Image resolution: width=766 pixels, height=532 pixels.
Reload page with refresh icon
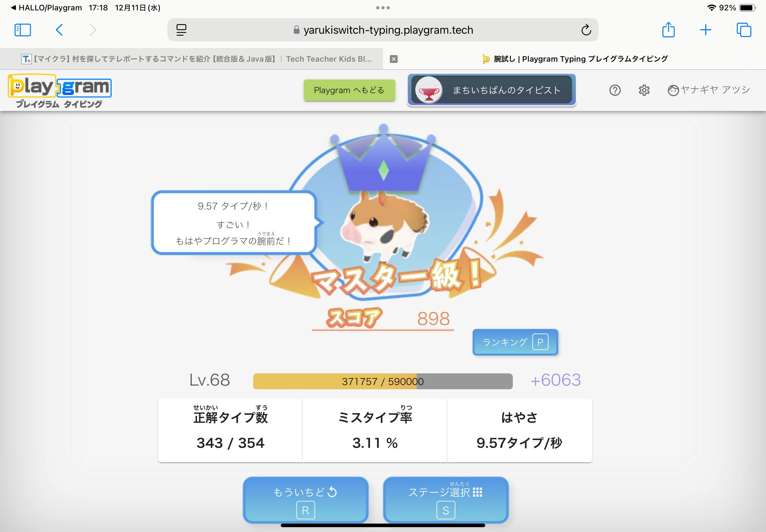point(586,30)
